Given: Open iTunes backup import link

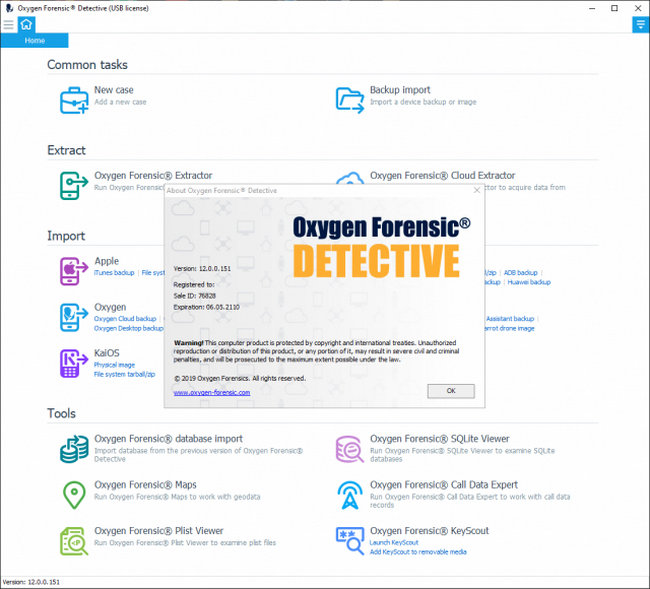Looking at the screenshot, I should click(114, 273).
